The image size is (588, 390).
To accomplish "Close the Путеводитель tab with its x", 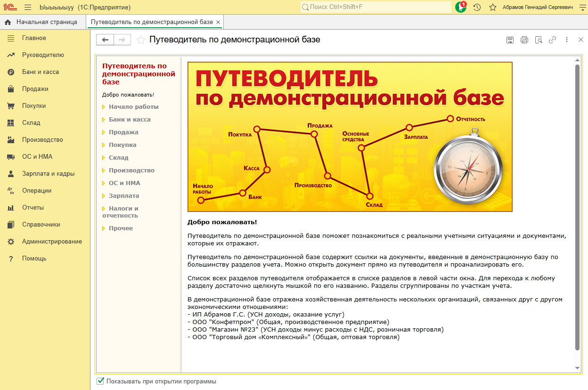I will coord(218,22).
